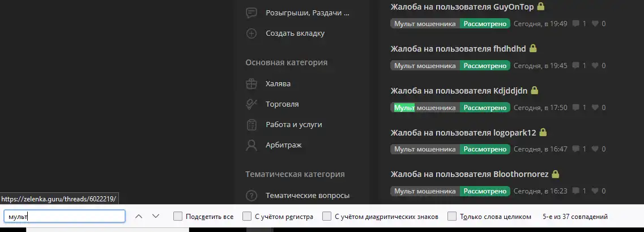Click timestamp Сегодня, в 17:50

(540, 107)
